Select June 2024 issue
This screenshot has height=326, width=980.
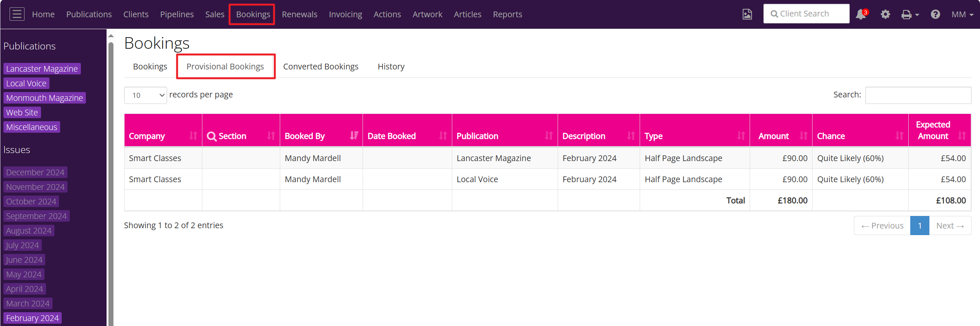pos(24,260)
